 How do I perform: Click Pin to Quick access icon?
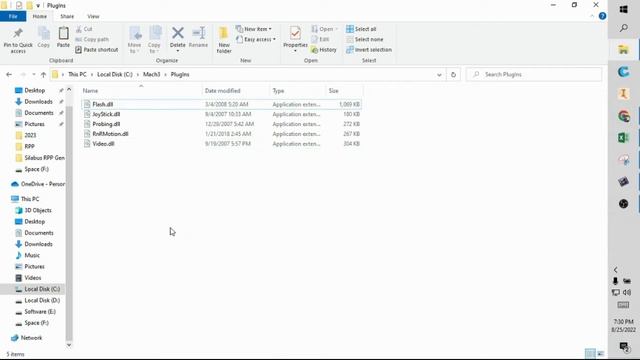click(18, 33)
